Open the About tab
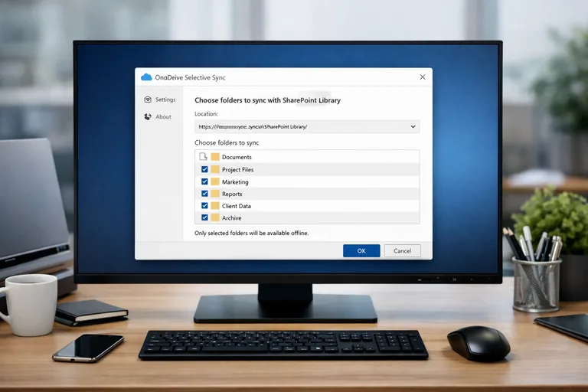Viewport: 588px width, 392px height. (158, 116)
